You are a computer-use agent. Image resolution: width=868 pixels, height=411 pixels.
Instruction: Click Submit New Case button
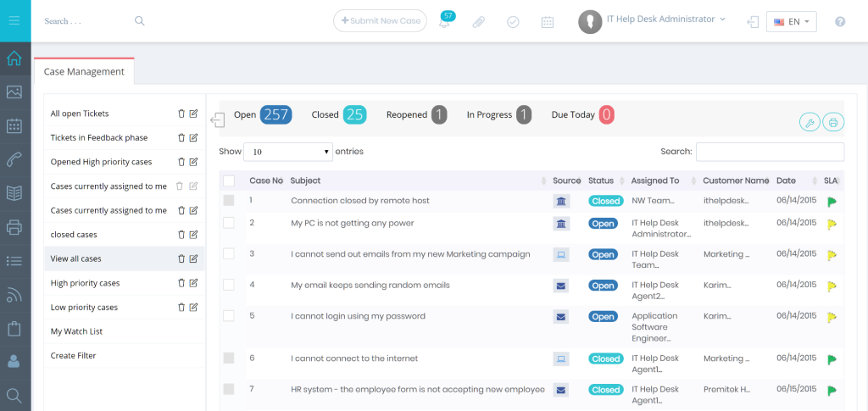click(380, 21)
